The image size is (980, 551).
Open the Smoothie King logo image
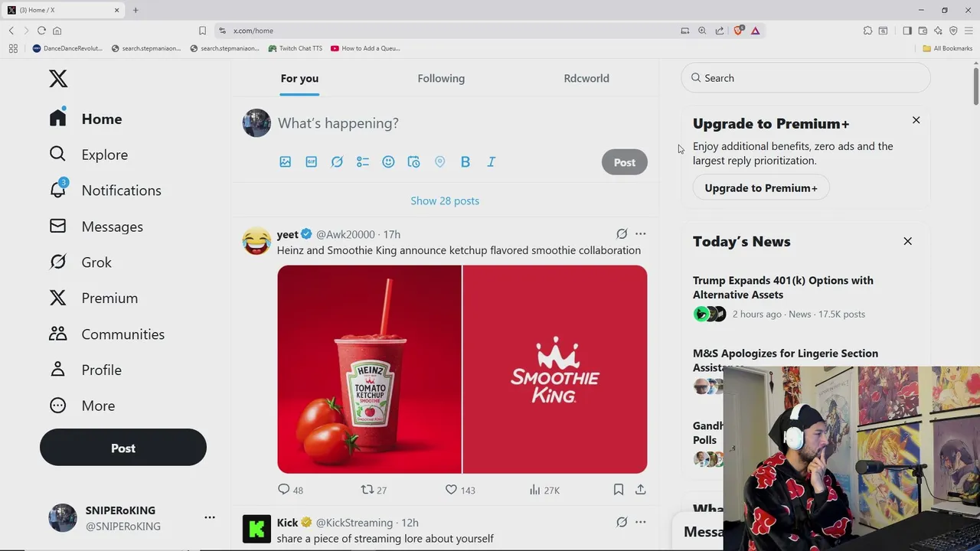coord(555,370)
